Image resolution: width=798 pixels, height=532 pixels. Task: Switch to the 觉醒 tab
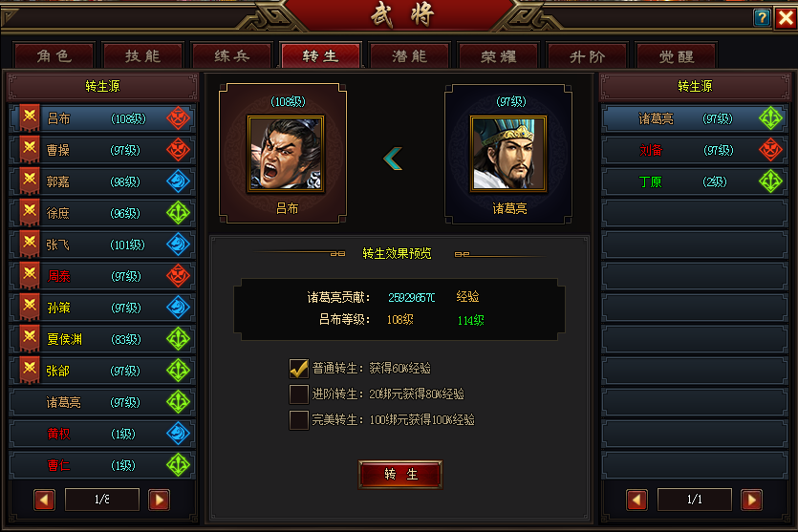[677, 55]
